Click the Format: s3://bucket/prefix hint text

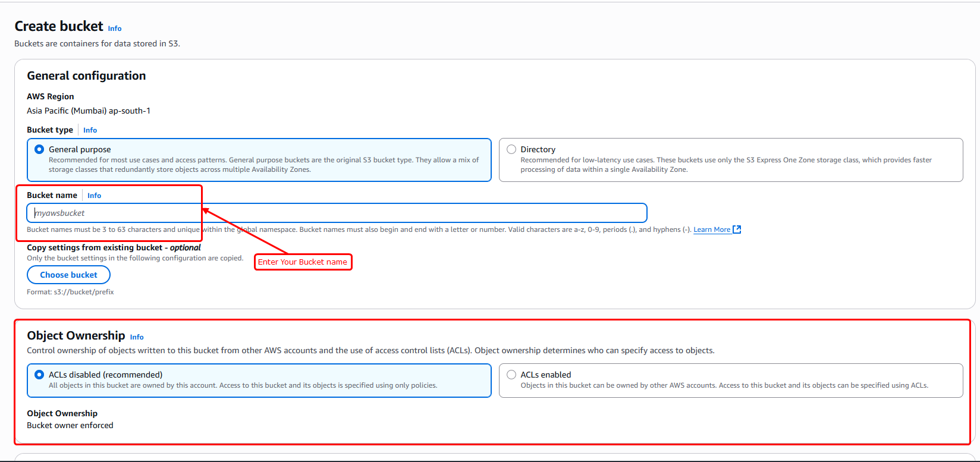[x=70, y=292]
